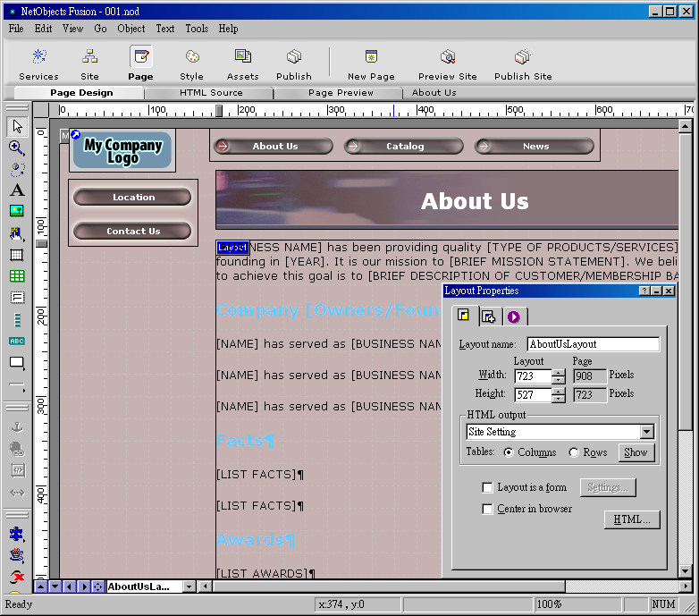Open the Edit menu
This screenshot has width=699, height=616.
43,29
